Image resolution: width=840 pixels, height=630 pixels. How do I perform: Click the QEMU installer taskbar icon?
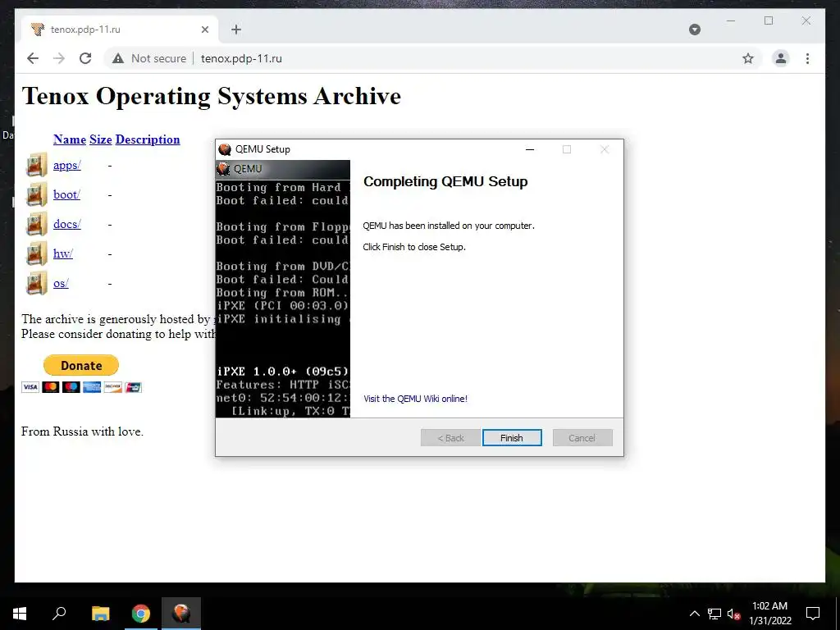click(x=181, y=614)
